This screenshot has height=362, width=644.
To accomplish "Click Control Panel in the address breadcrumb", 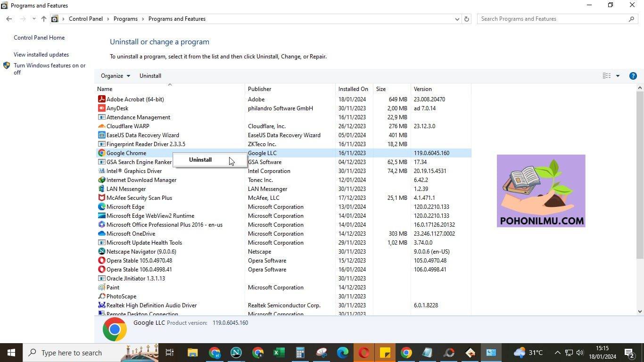I will pos(86,19).
